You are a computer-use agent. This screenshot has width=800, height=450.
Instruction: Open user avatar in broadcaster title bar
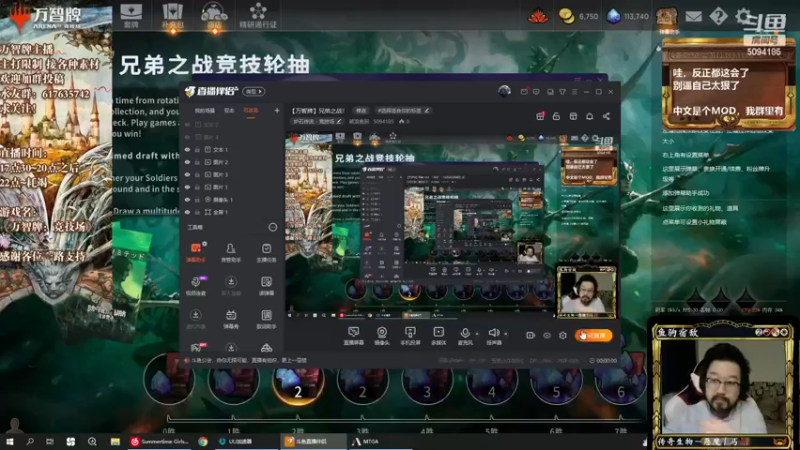(x=505, y=91)
